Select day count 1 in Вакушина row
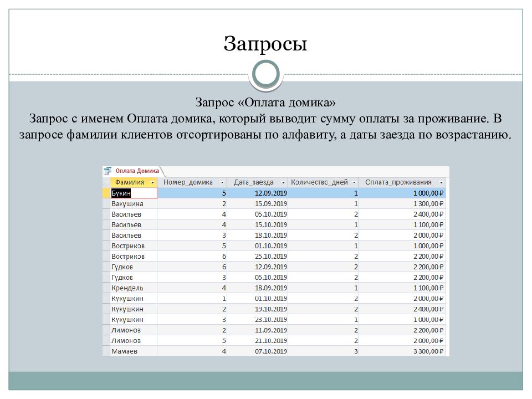Screen dimensions: 532x399 323,203
